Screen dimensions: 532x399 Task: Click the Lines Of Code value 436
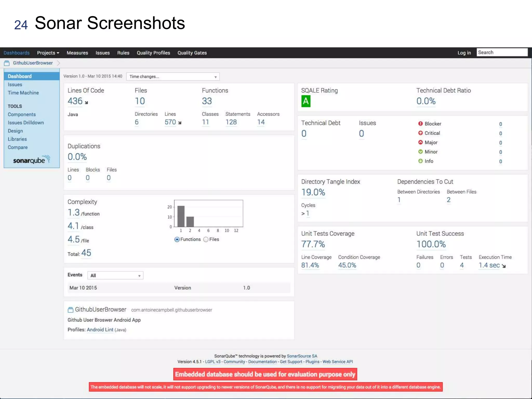coord(75,101)
